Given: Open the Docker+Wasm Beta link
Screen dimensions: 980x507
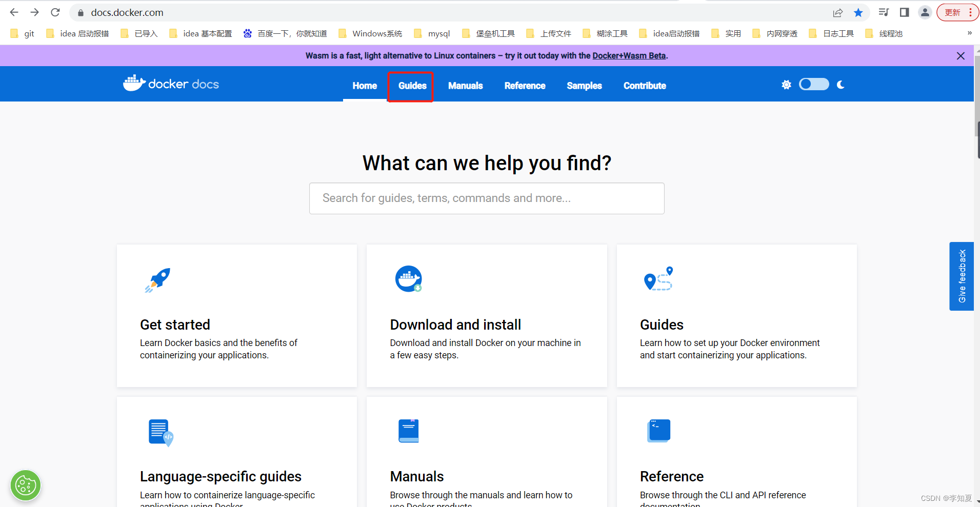Looking at the screenshot, I should 629,55.
